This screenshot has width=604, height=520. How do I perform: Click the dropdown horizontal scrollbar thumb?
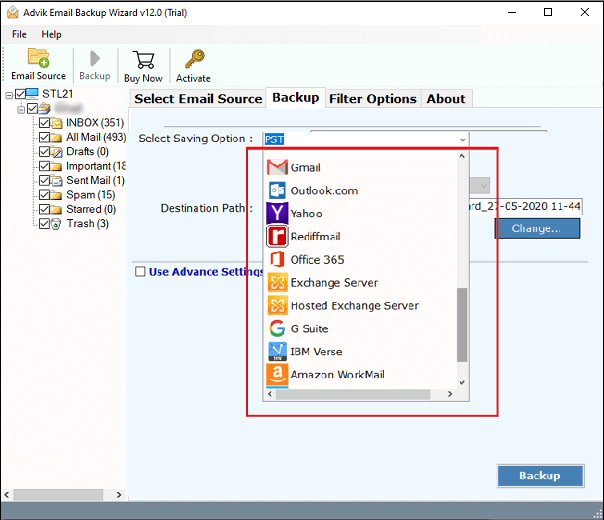click(x=353, y=394)
